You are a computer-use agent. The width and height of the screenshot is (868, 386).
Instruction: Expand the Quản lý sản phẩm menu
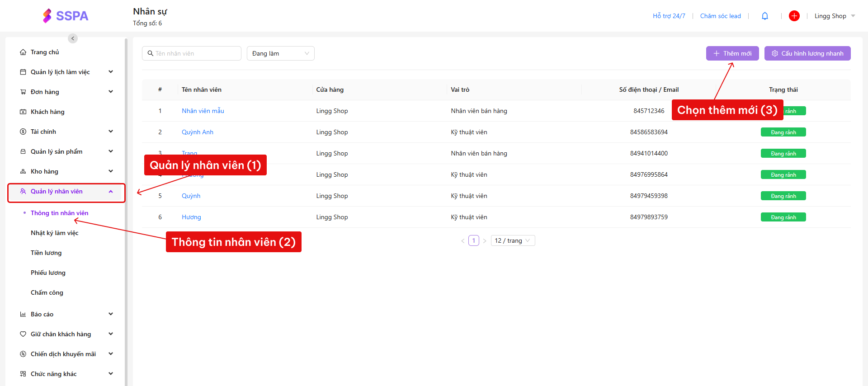pos(111,151)
